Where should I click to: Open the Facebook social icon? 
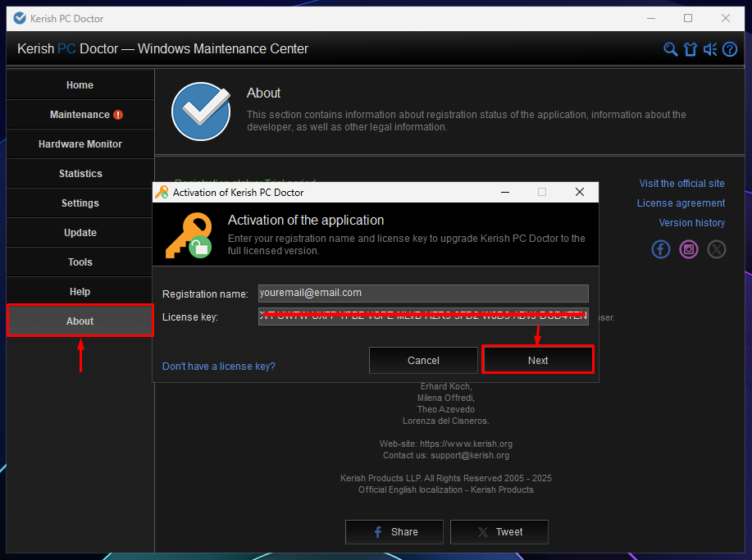pos(660,249)
